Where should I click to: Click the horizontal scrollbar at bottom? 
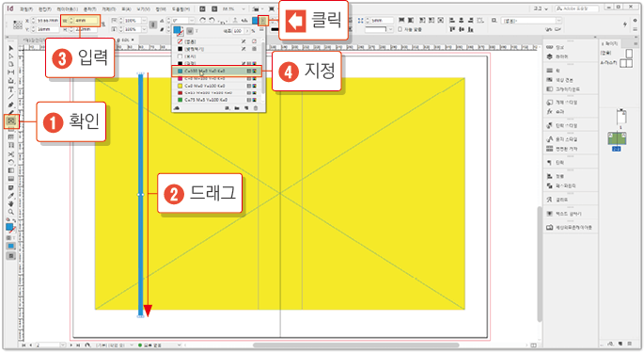(x=357, y=345)
